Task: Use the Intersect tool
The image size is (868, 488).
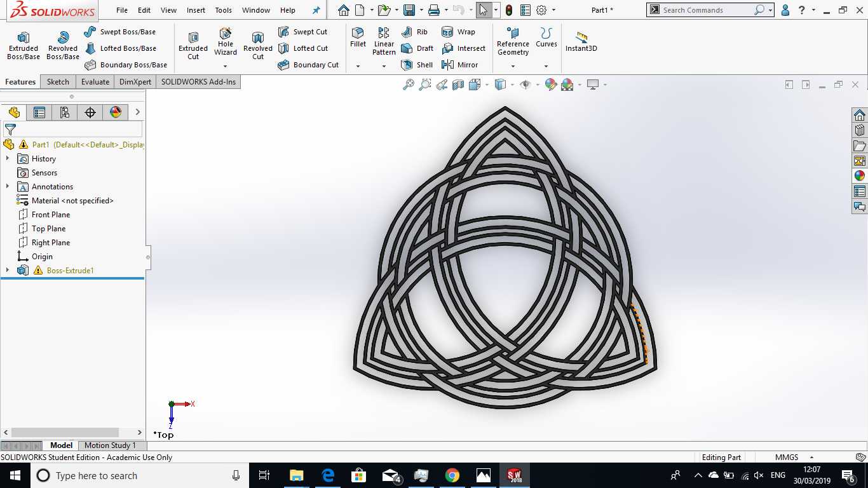Action: point(463,48)
